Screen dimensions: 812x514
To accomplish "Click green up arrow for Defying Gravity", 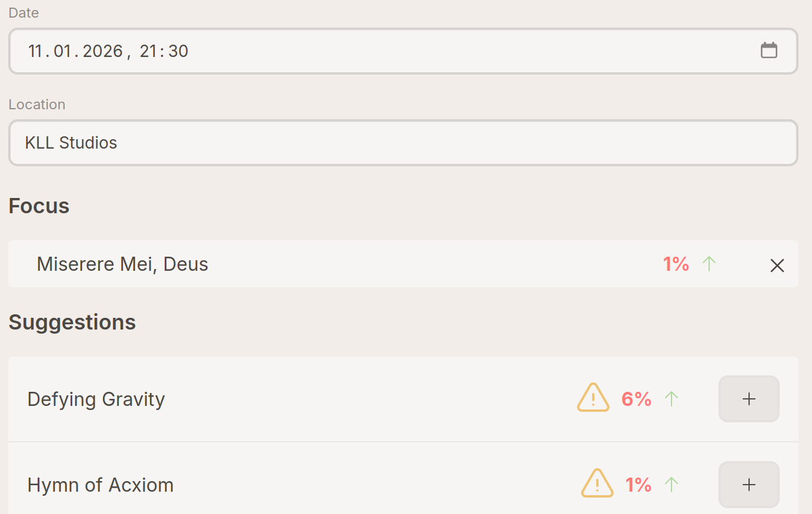I will coord(671,399).
